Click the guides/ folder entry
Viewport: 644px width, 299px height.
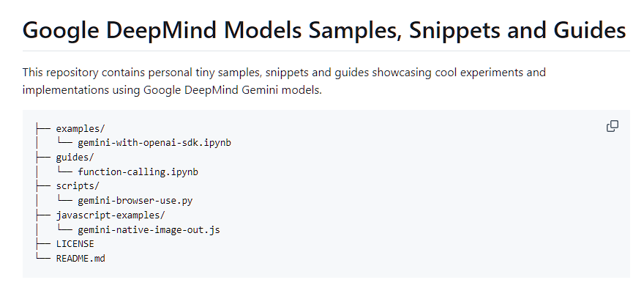click(x=75, y=158)
